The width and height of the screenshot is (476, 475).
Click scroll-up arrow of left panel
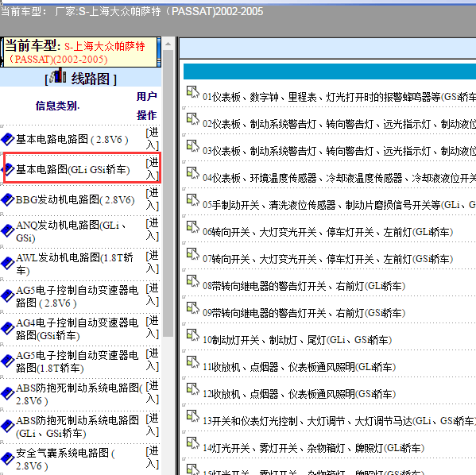tap(168, 44)
